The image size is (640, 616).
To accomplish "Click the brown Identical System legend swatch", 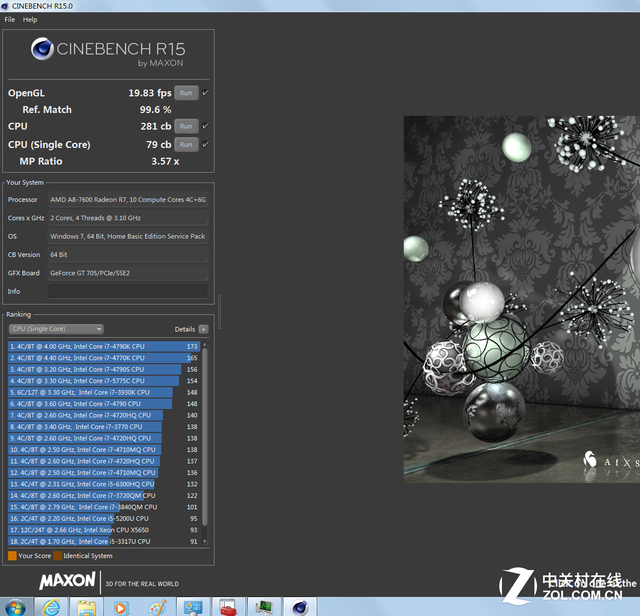I will click(58, 556).
